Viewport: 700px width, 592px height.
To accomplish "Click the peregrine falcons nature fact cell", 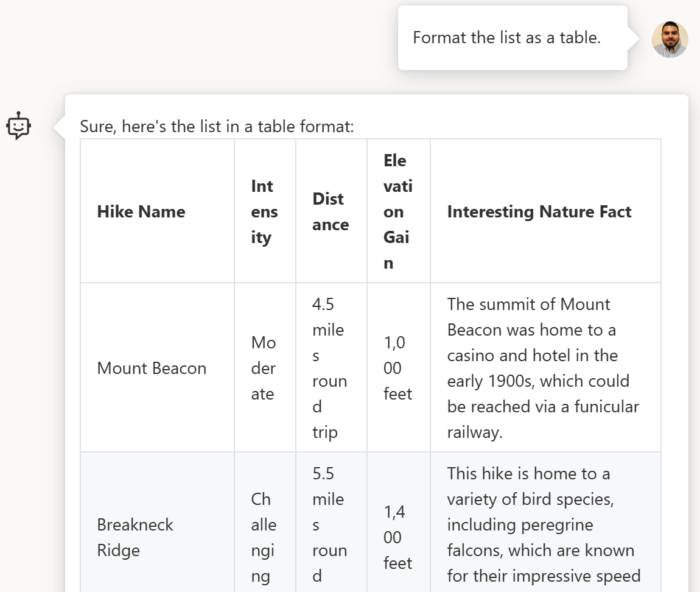I will click(539, 525).
